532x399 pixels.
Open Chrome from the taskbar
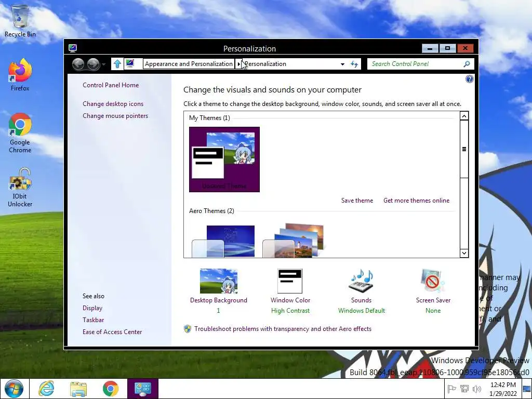tap(110, 389)
